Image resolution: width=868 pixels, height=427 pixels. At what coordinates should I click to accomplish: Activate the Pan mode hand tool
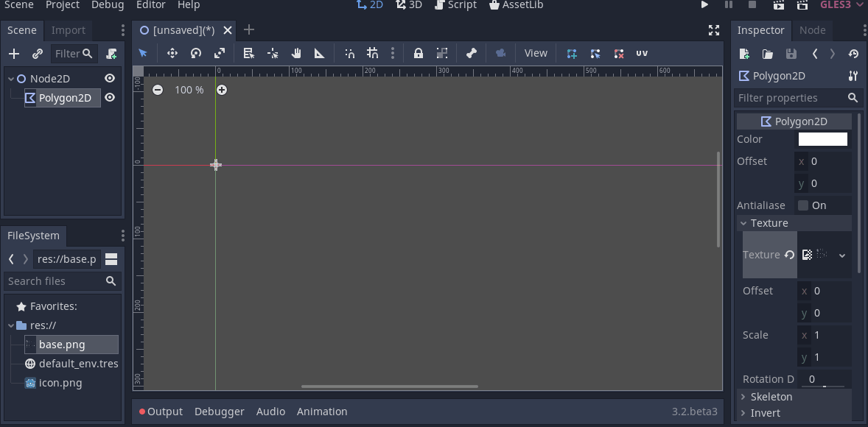296,53
